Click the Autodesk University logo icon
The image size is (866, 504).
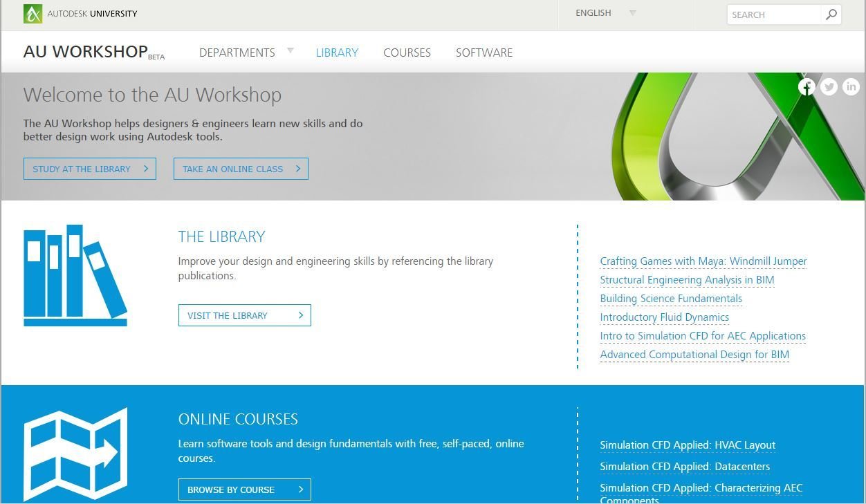[33, 14]
